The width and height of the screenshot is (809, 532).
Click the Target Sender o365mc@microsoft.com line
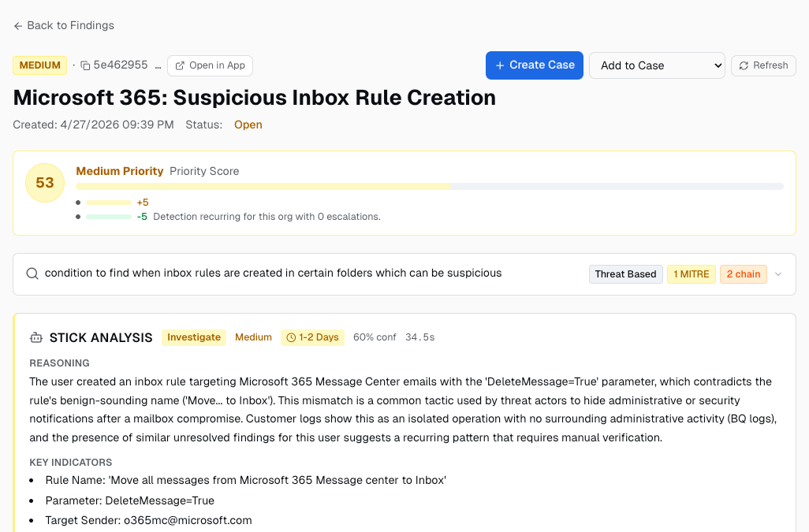148,520
